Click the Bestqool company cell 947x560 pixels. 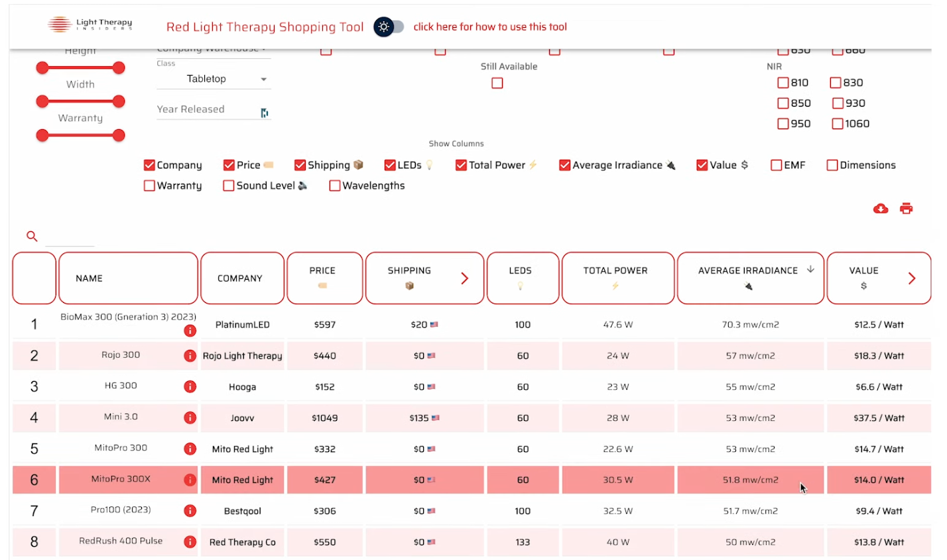click(243, 511)
